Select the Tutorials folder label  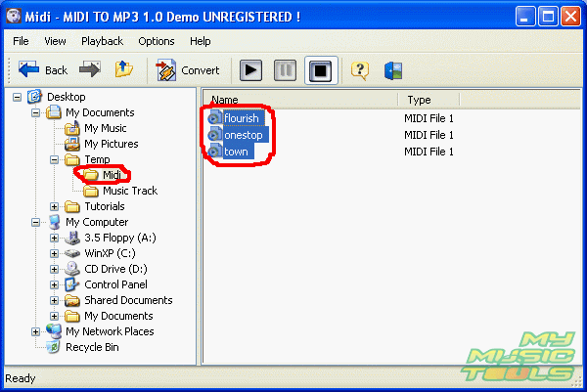coord(105,206)
